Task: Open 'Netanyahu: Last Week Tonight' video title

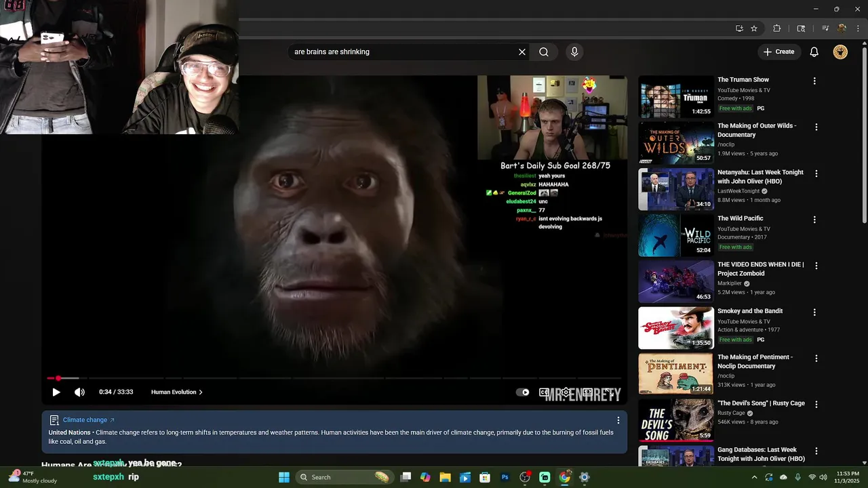Action: point(760,177)
